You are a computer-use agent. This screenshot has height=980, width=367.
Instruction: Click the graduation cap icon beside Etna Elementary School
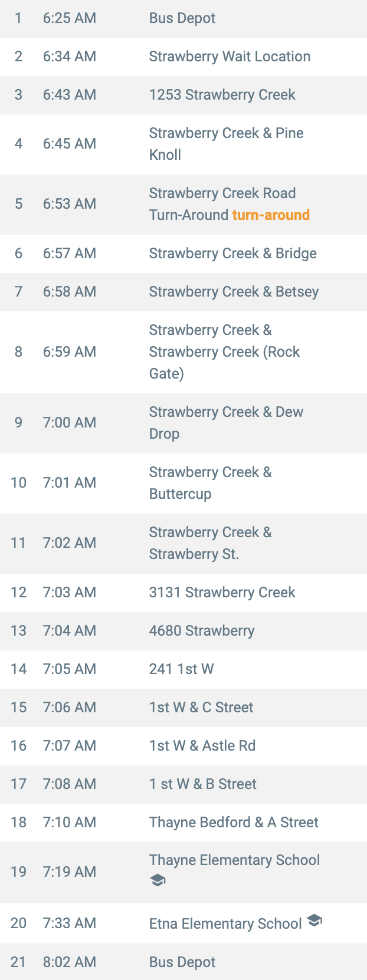click(314, 920)
